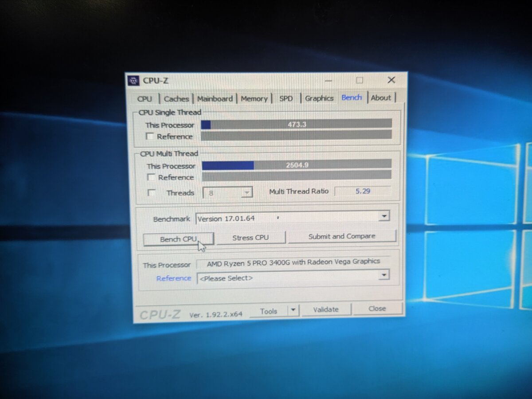Image resolution: width=532 pixels, height=399 pixels.
Task: Click Submit and Compare button
Action: (342, 236)
